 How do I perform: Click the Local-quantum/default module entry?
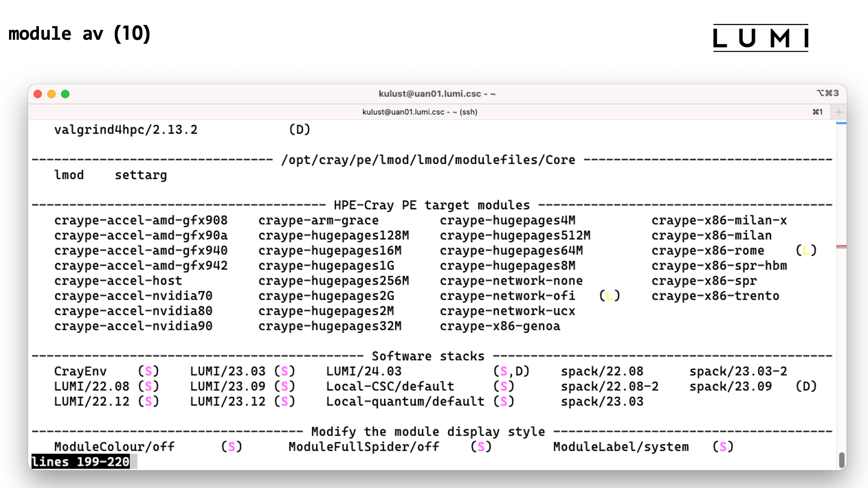pos(405,402)
